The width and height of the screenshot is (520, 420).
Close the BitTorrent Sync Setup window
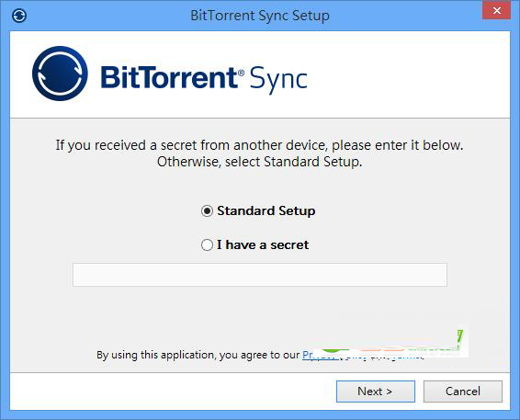click(x=496, y=10)
